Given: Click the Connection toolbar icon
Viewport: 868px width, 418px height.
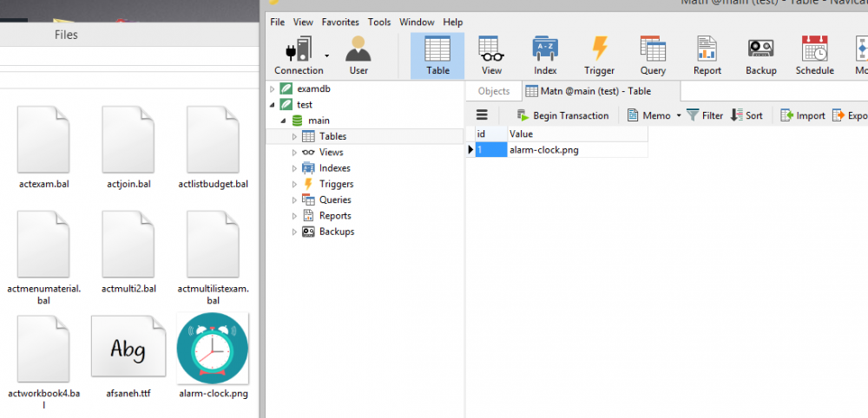Looking at the screenshot, I should (x=298, y=49).
